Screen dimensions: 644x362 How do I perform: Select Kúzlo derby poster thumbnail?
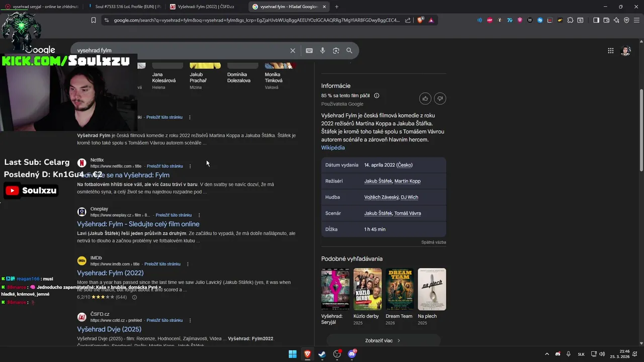(x=367, y=289)
